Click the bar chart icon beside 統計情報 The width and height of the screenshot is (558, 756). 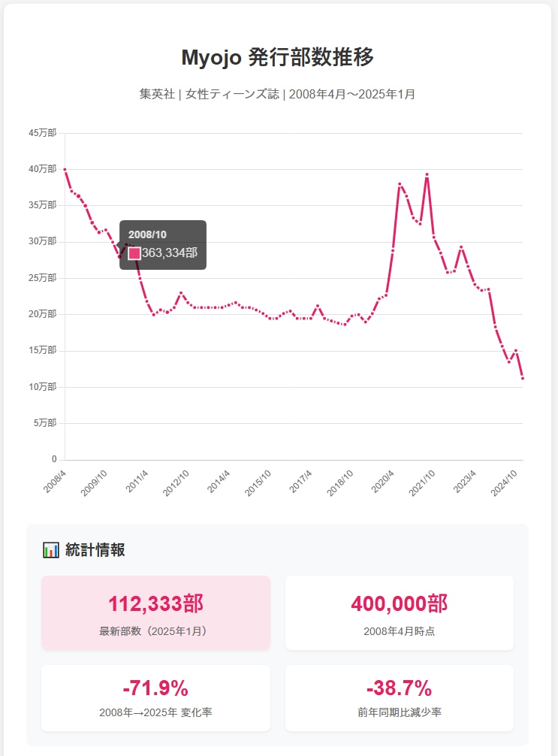point(51,550)
